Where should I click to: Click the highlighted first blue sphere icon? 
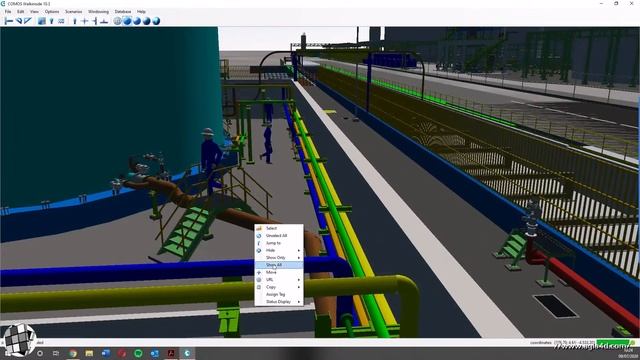pos(127,21)
